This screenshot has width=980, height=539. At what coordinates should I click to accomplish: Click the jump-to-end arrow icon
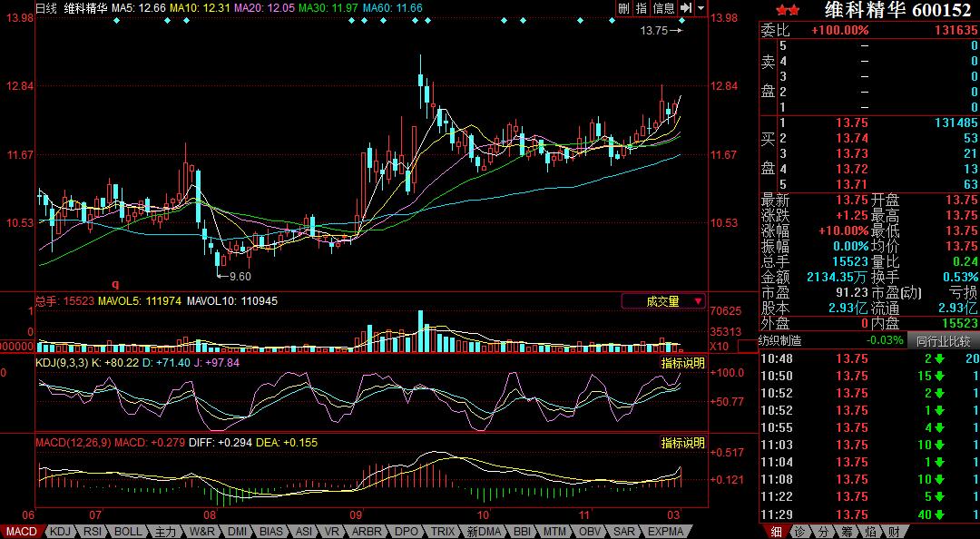point(686,8)
